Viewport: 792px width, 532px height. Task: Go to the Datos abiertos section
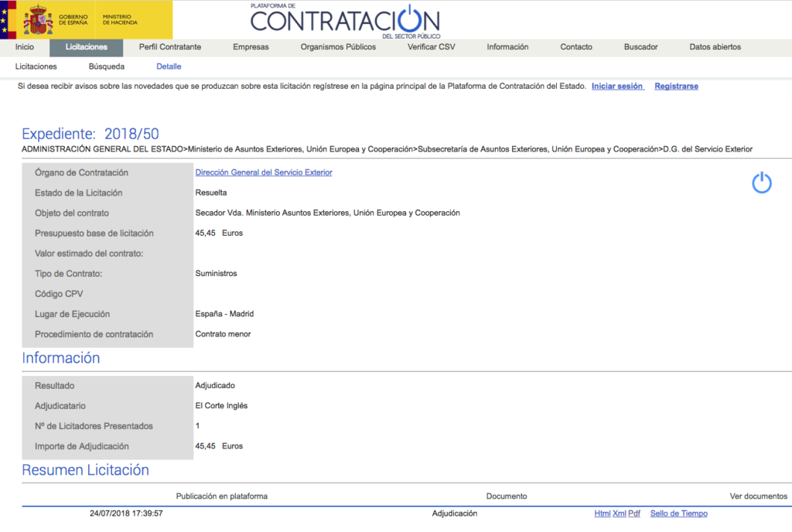715,47
